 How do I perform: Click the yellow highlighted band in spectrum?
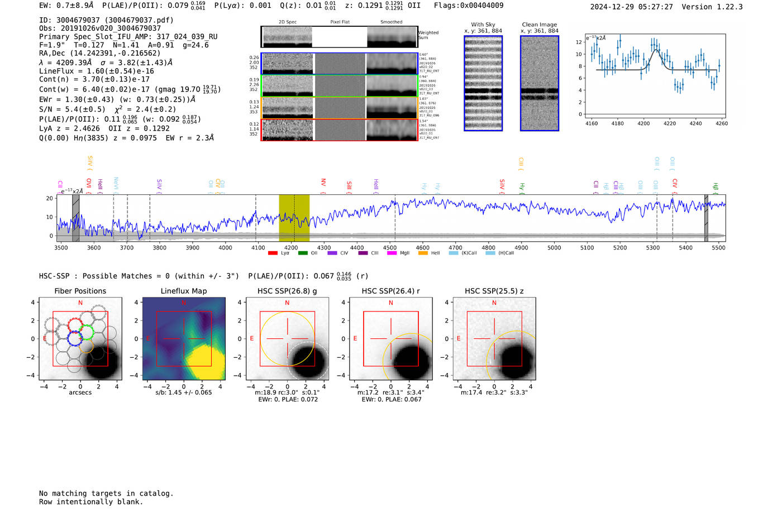[294, 218]
